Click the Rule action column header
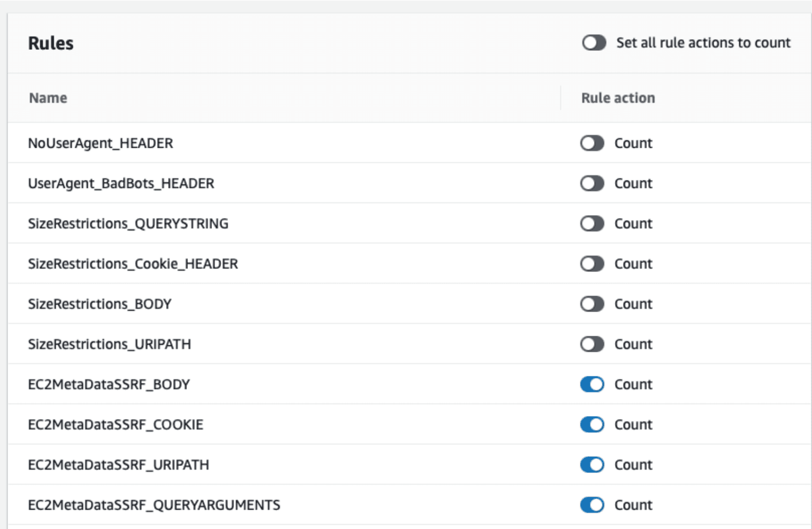 pos(618,98)
